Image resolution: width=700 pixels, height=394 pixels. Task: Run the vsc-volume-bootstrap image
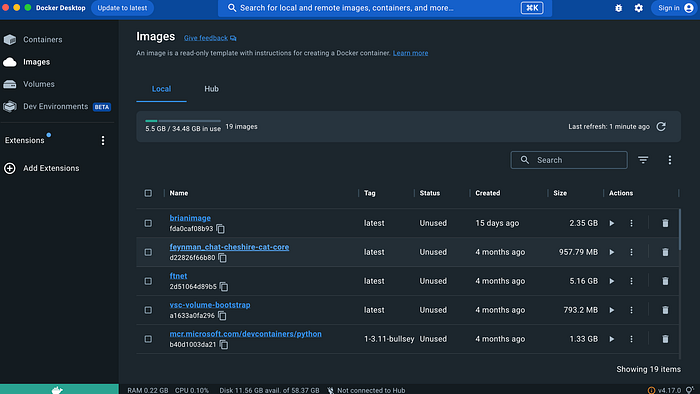612,310
